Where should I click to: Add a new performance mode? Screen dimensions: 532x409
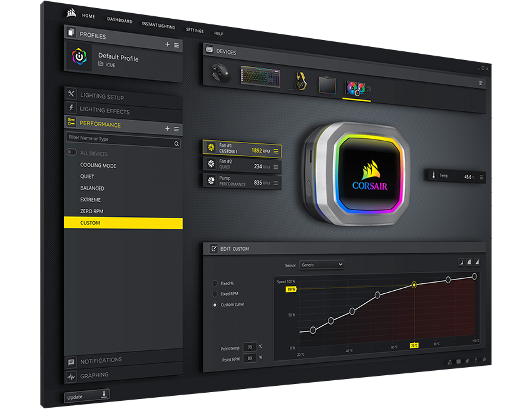[x=167, y=128]
